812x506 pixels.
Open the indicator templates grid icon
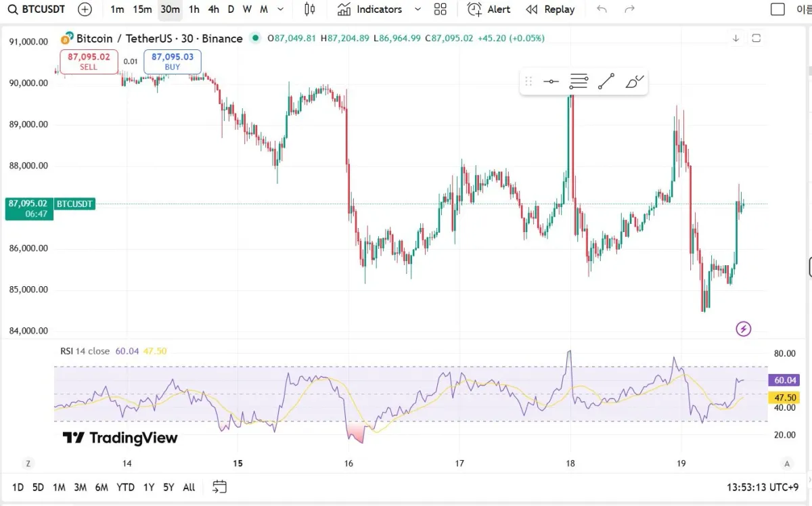click(440, 9)
